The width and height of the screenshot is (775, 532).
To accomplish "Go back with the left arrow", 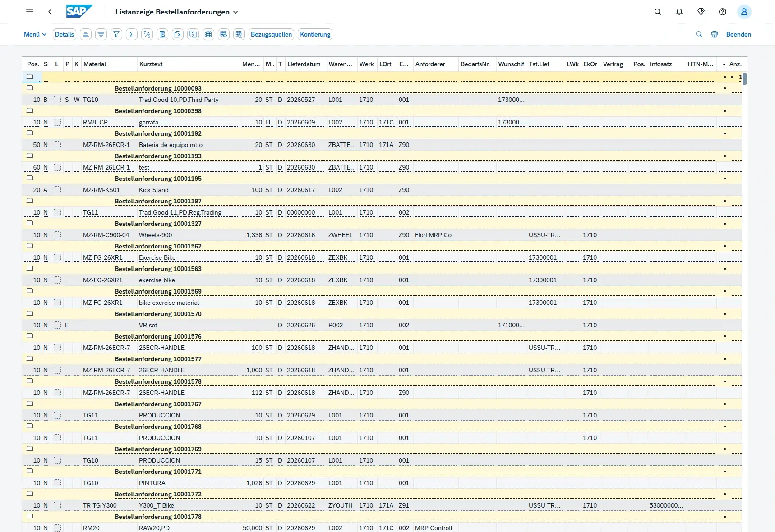I will click(x=50, y=12).
